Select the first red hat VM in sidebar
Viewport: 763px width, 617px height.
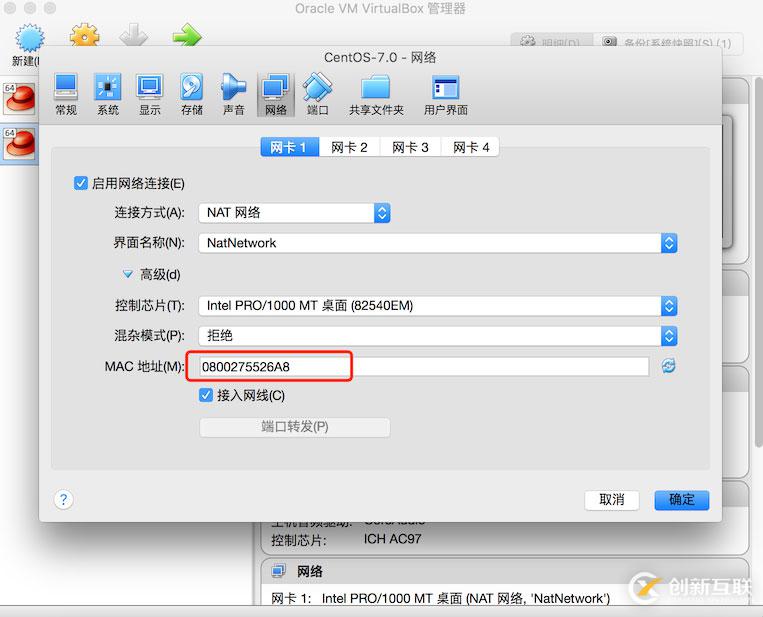[19, 99]
